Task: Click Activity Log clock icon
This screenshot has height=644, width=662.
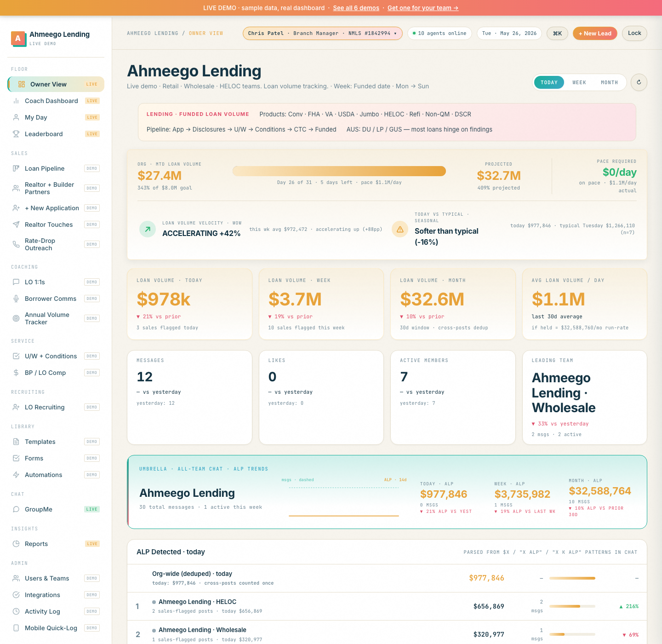Action: (16, 611)
